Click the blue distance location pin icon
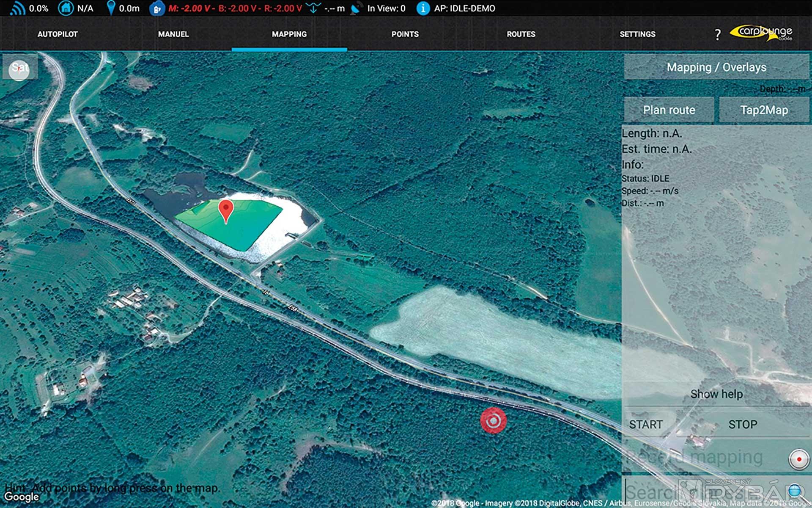Viewport: 812px width, 508px height. (111, 8)
